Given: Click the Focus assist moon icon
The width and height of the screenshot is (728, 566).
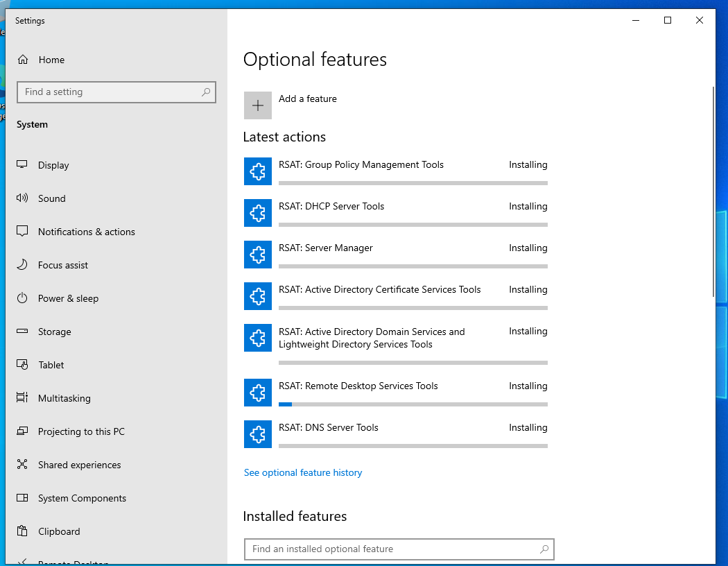Looking at the screenshot, I should tap(21, 265).
